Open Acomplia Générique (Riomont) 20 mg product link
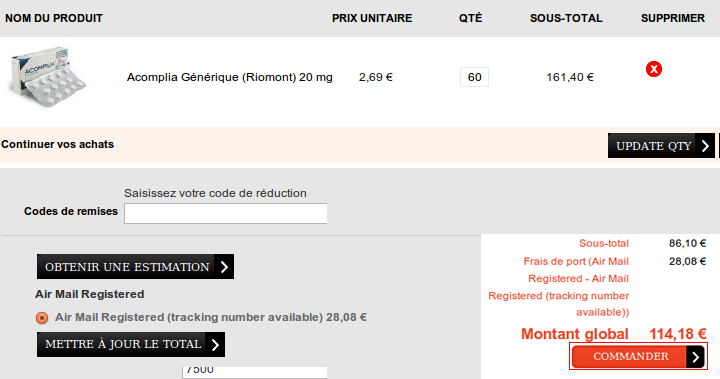720x379 pixels. click(230, 77)
